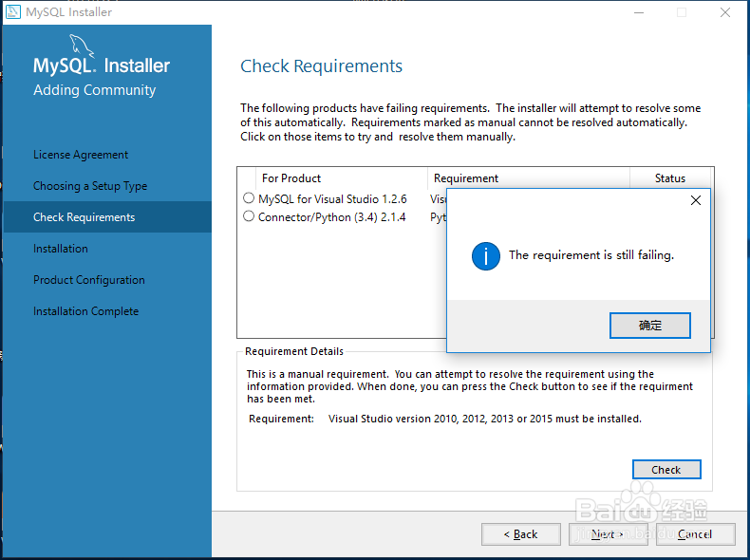Click the 'Requirement Details' group label
This screenshot has width=750, height=560.
tap(294, 351)
